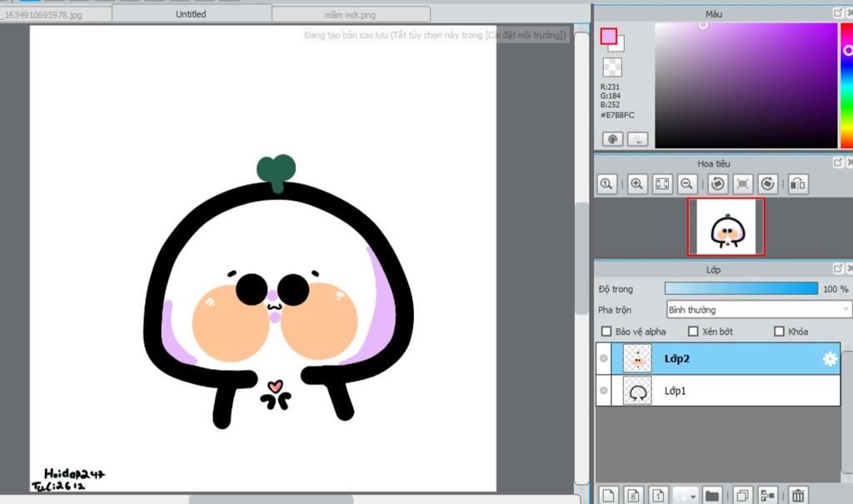The width and height of the screenshot is (853, 504).
Task: Create a new layer folder
Action: click(x=711, y=496)
